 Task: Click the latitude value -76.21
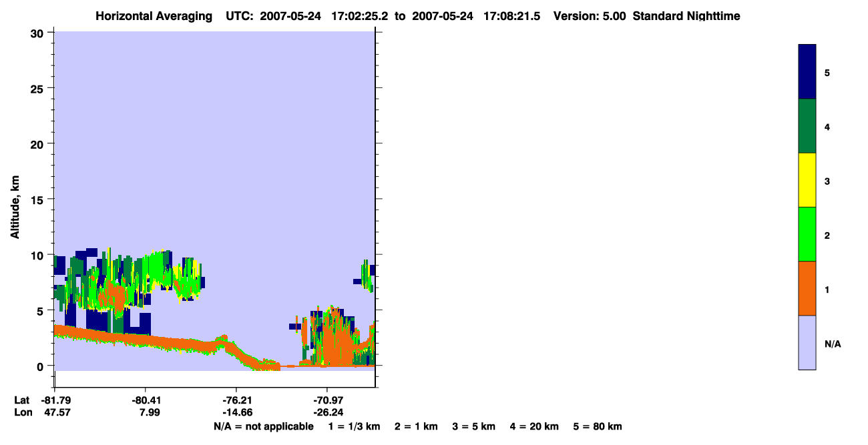(236, 400)
